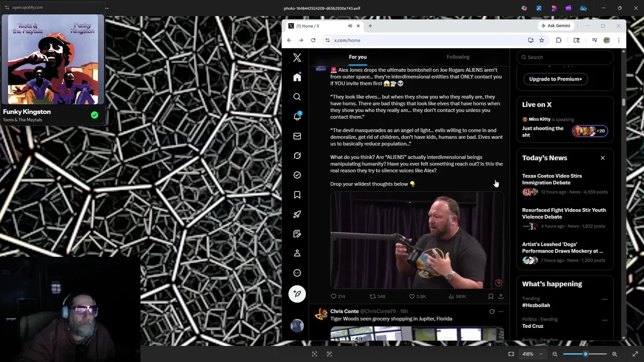Click the address bar showing x.com/home
644x362 pixels.
(347, 40)
